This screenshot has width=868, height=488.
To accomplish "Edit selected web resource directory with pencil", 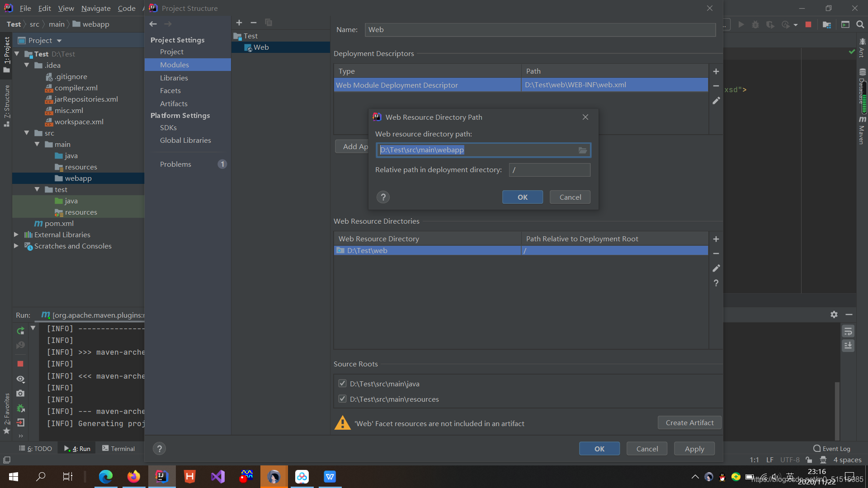I will coord(716,268).
